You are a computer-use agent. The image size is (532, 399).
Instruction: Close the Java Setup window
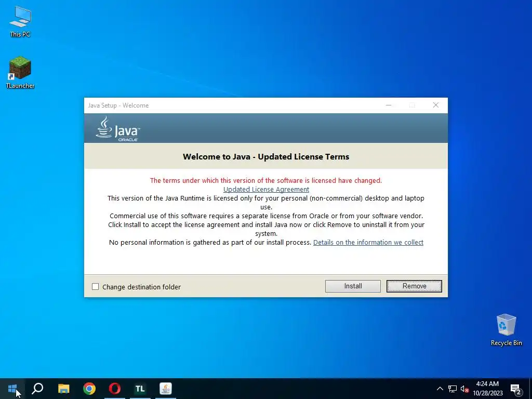point(436,105)
